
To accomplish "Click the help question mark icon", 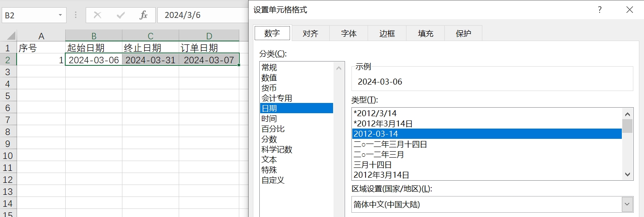I will point(599,9).
